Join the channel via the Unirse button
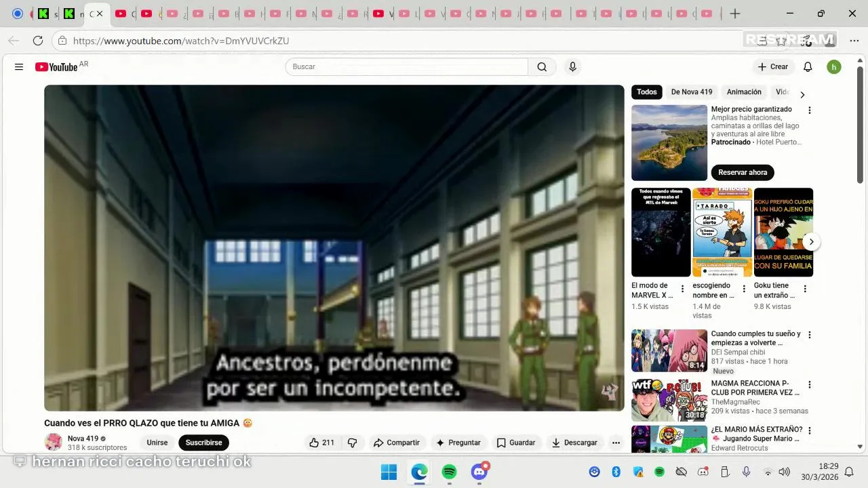The height and width of the screenshot is (488, 868). [157, 443]
